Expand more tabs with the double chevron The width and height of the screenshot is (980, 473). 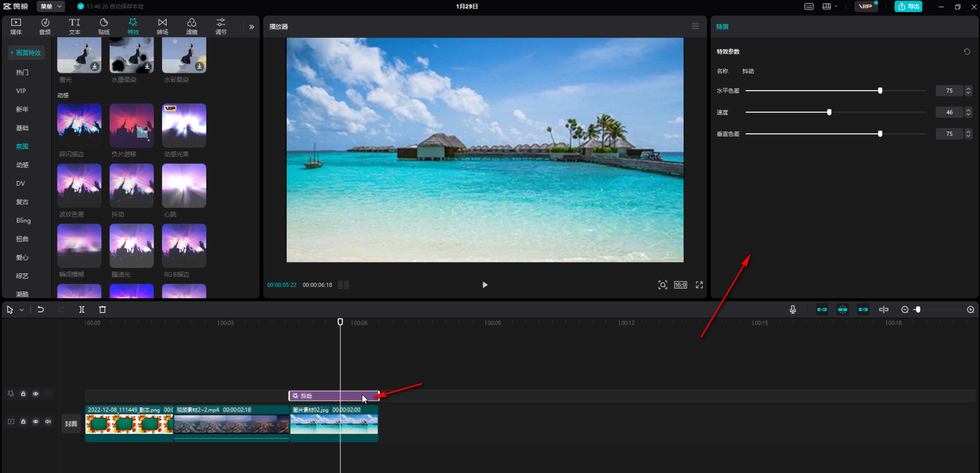(x=251, y=26)
